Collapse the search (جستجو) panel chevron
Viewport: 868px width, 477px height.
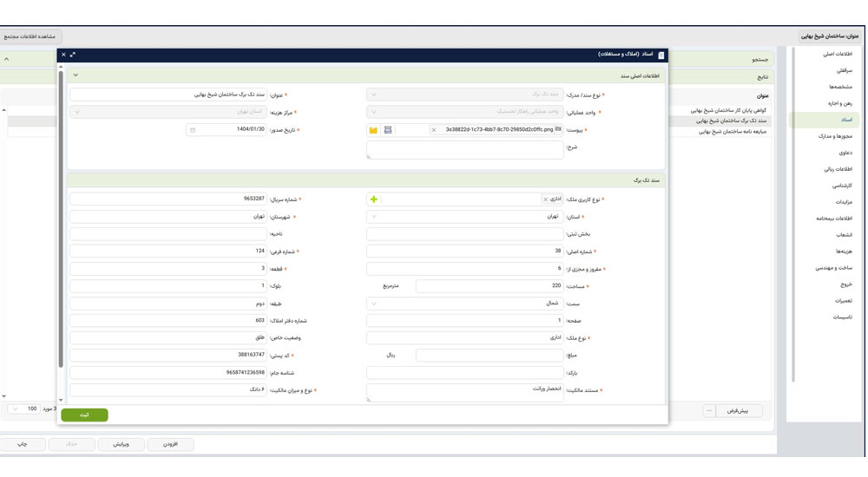pos(7,59)
